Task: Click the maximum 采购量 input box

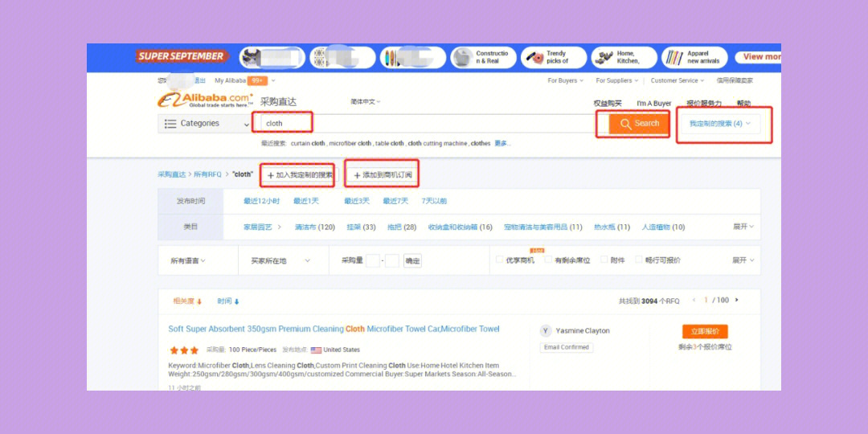Action: pyautogui.click(x=392, y=260)
